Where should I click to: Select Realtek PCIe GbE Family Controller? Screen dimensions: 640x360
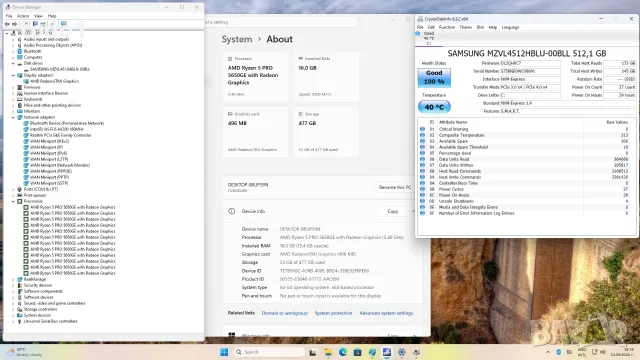tap(60, 136)
